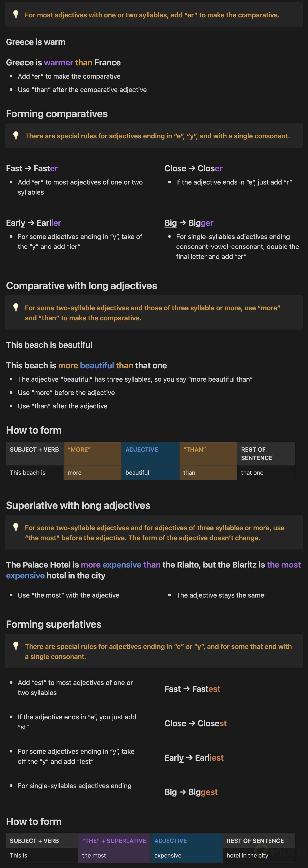Click the "MORE" table header cell
Screen dimensions: 308x868
click(92, 453)
